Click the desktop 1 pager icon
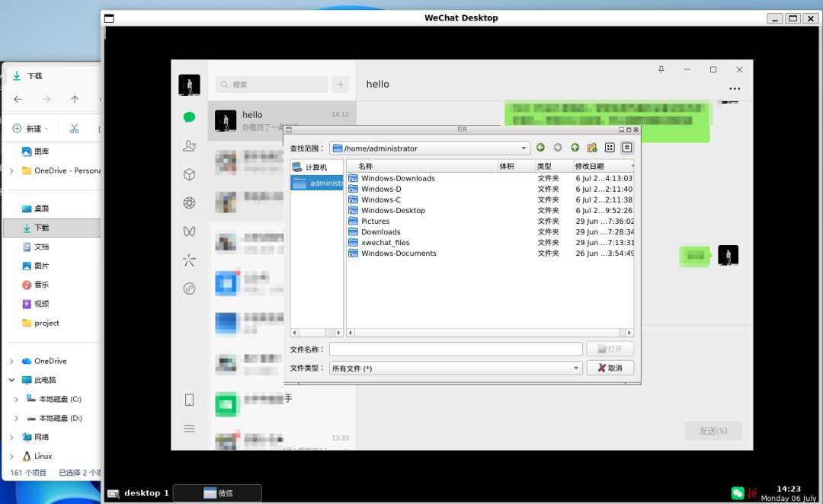 113,493
